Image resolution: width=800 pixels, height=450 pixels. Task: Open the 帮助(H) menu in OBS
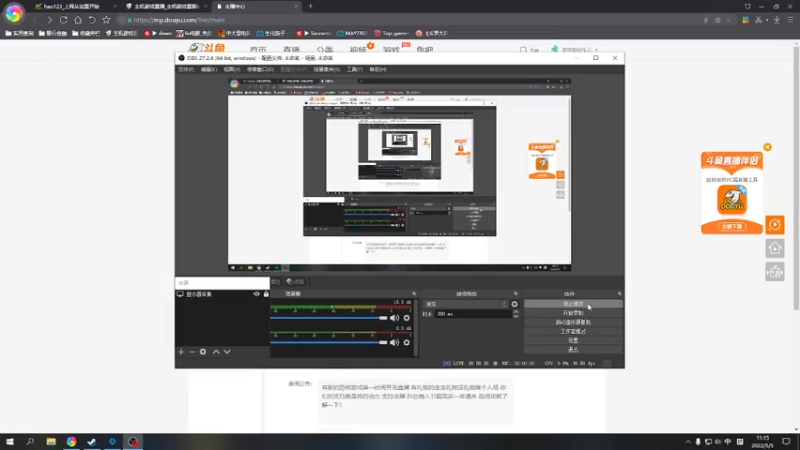click(x=378, y=69)
